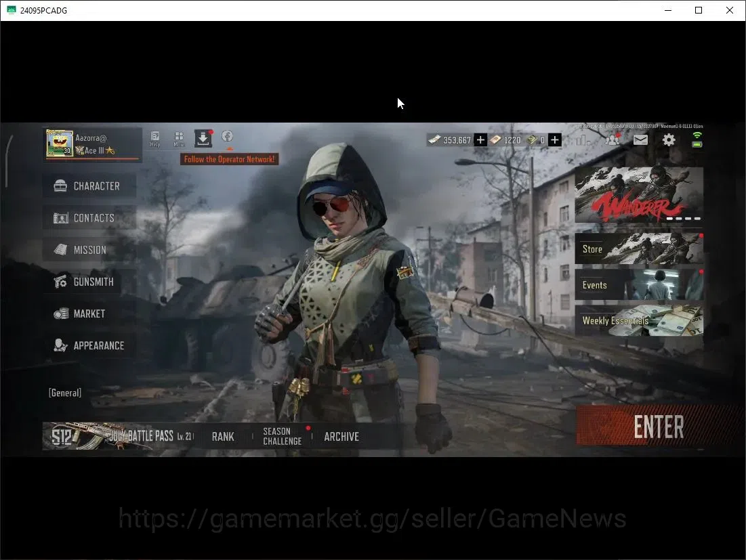
Task: Open the Help icon near the profile
Action: [154, 139]
